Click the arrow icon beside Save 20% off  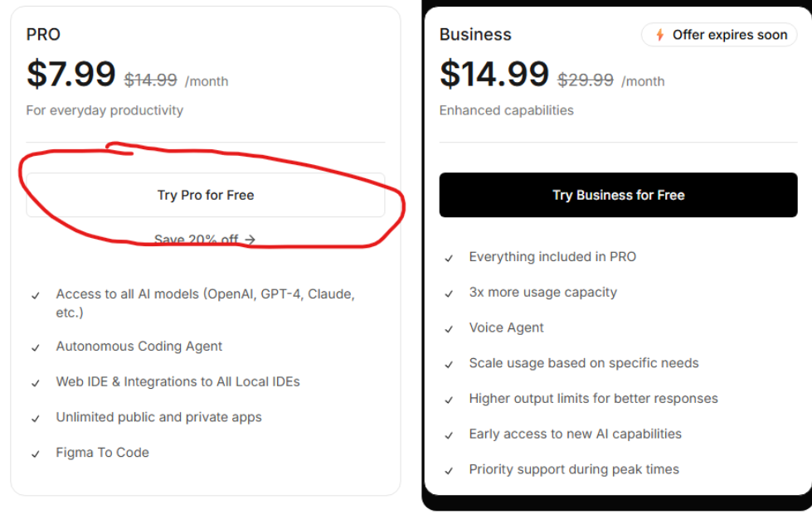click(250, 240)
